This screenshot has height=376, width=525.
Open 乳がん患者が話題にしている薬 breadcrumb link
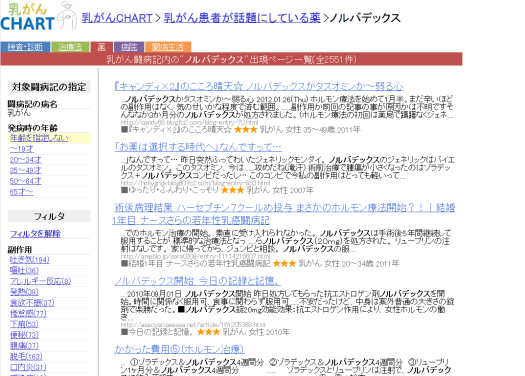point(242,18)
